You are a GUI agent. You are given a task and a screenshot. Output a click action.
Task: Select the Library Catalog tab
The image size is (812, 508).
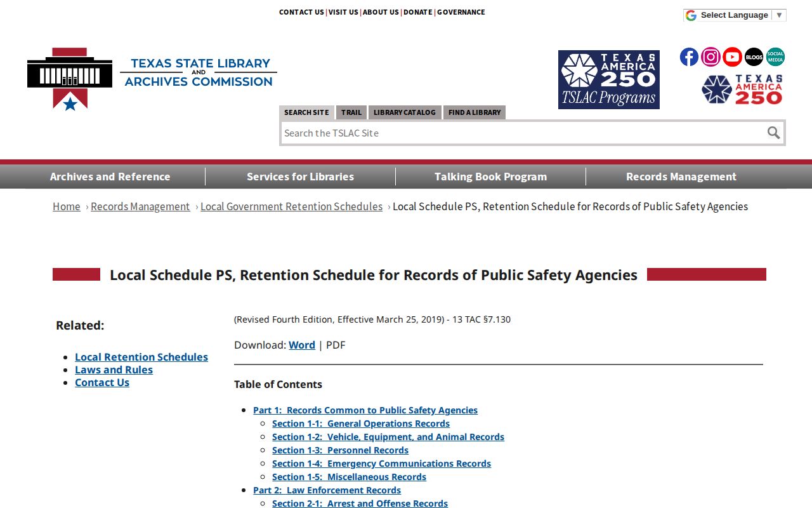[x=405, y=112]
